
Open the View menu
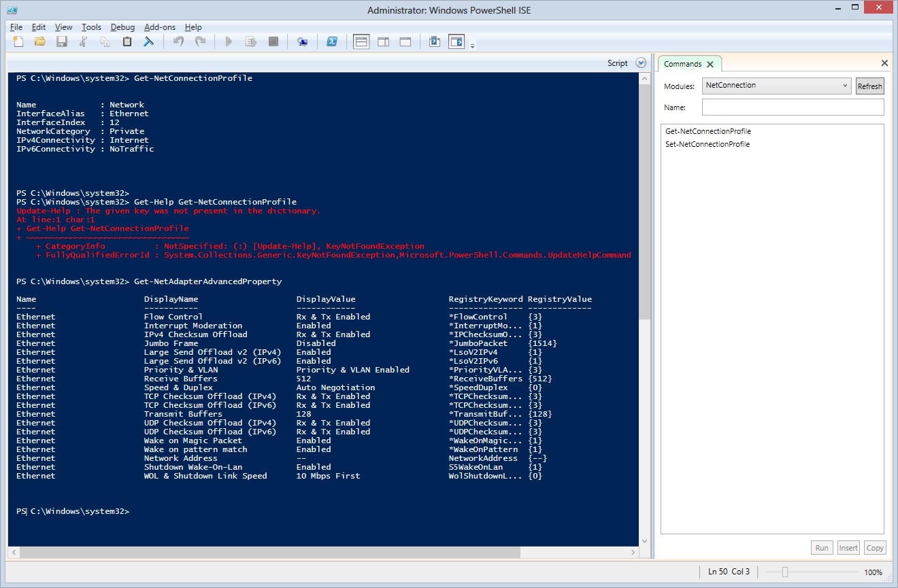(63, 27)
